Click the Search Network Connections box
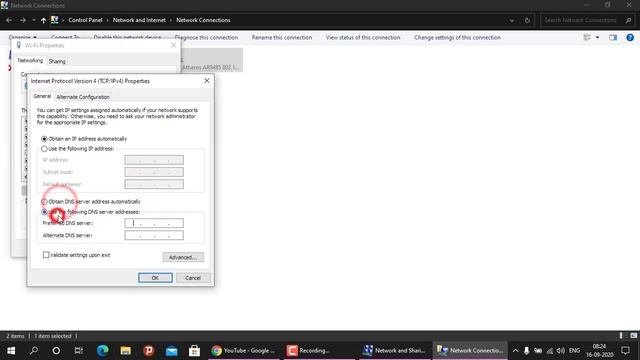This screenshot has width=640, height=360. coord(587,20)
